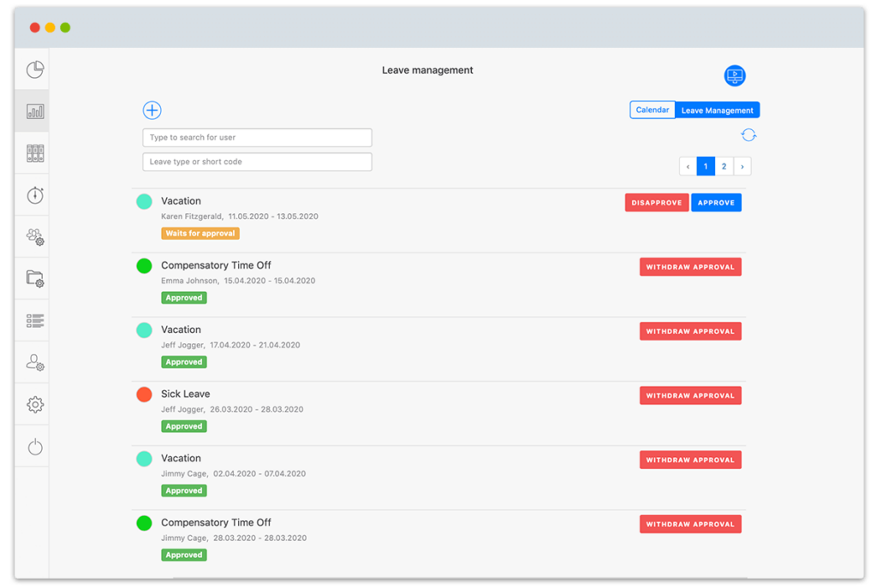This screenshot has width=882, height=588.
Task: Click the leave type or short code field
Action: pos(256,161)
